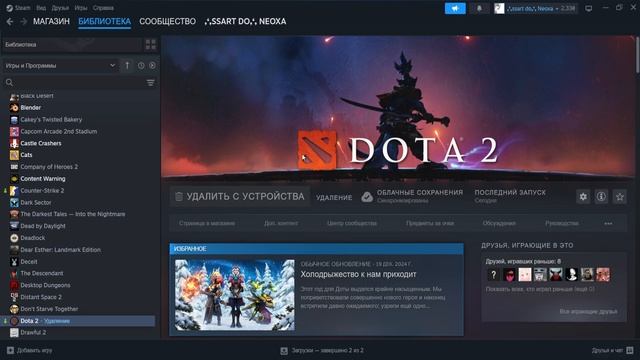Go to МАГАЗИН tab
This screenshot has height=360, width=640.
click(51, 21)
